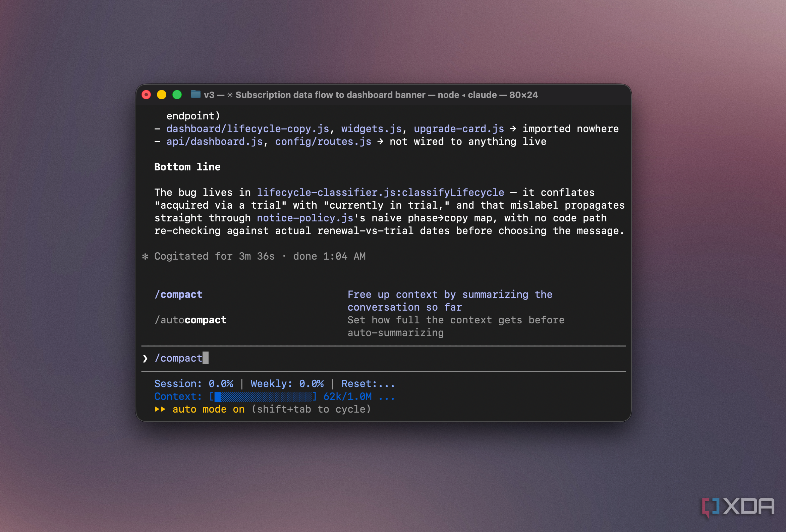Click the auto mode double-arrow icon
Screen dimensions: 786x532
coord(160,409)
